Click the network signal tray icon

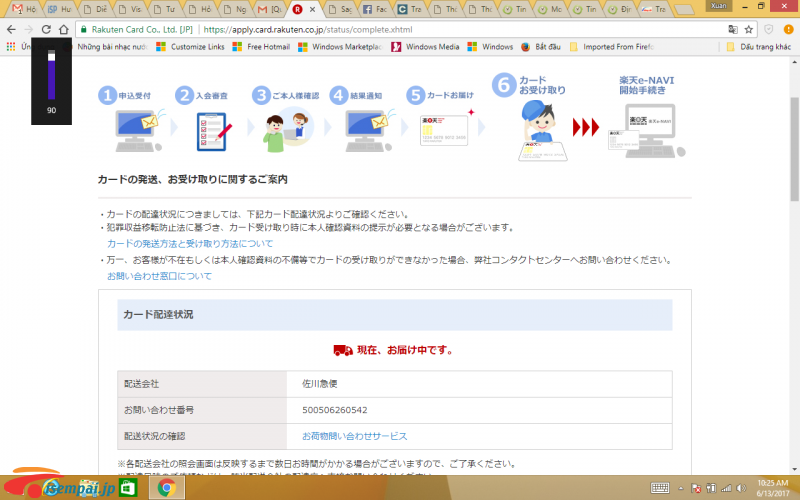pyautogui.click(x=726, y=488)
